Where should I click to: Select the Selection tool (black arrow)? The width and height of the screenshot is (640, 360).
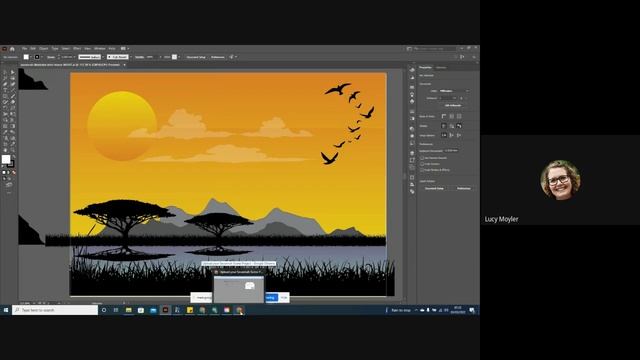[x=5, y=72]
